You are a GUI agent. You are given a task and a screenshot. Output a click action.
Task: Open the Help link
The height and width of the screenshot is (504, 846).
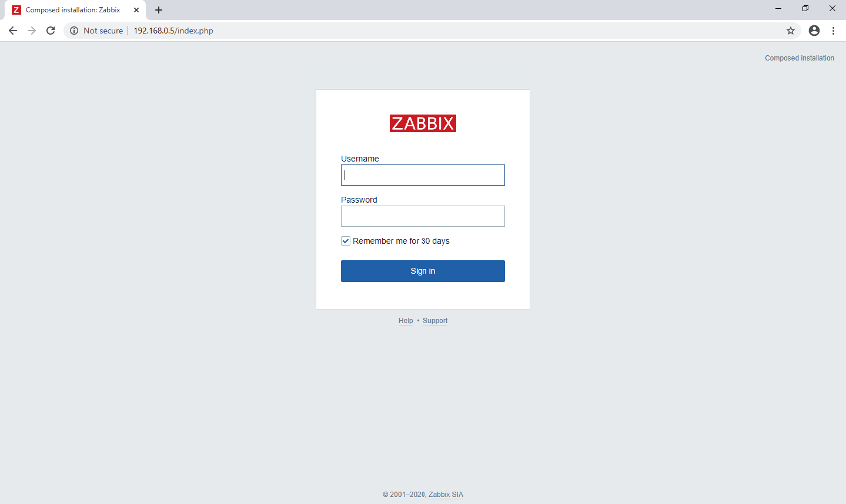406,321
